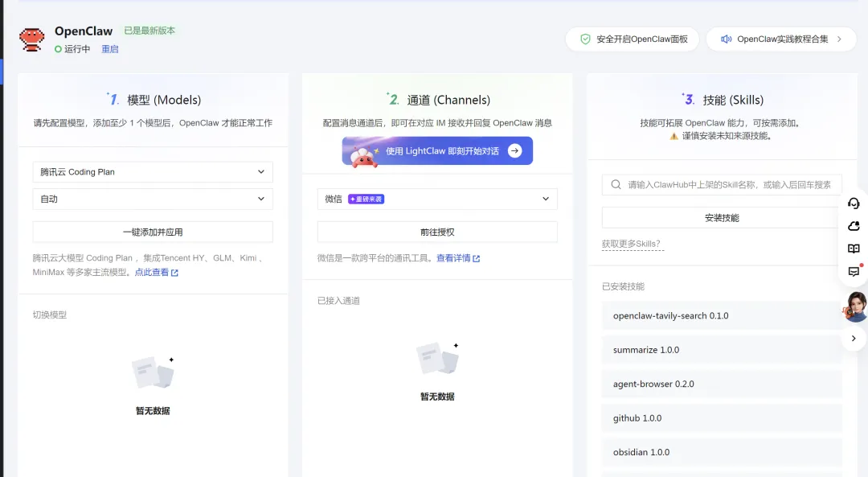Open 获取更多Skills? link
This screenshot has width=868, height=477.
pyautogui.click(x=631, y=244)
